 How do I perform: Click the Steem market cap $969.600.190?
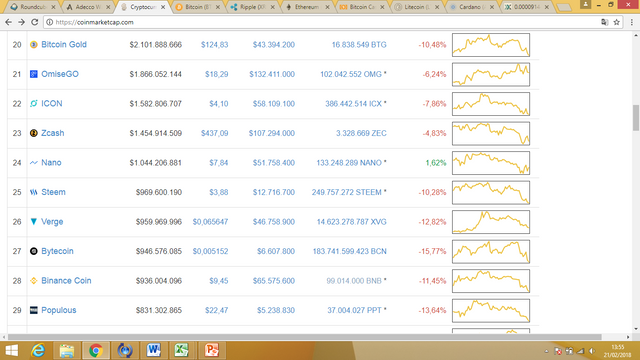point(159,192)
